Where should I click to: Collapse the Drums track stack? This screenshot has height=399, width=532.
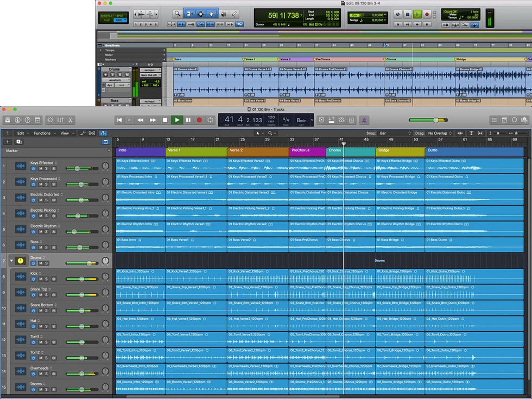click(11, 261)
